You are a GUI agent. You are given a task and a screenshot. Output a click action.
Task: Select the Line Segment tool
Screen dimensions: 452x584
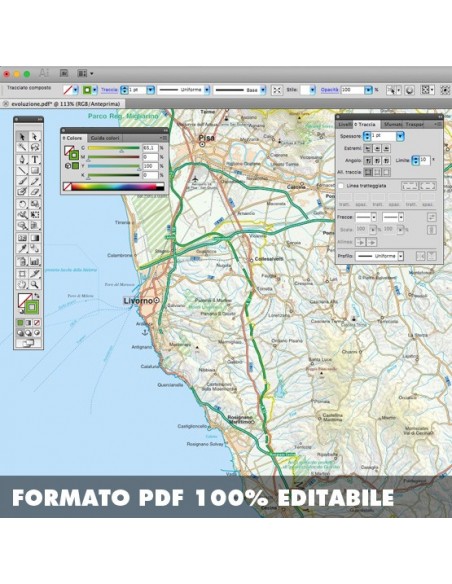point(22,171)
